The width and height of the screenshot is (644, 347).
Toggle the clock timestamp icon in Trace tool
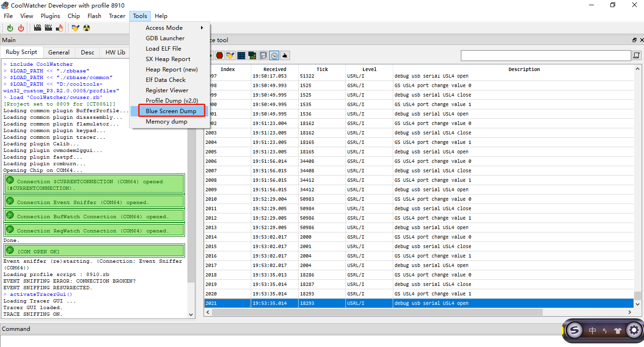click(274, 55)
